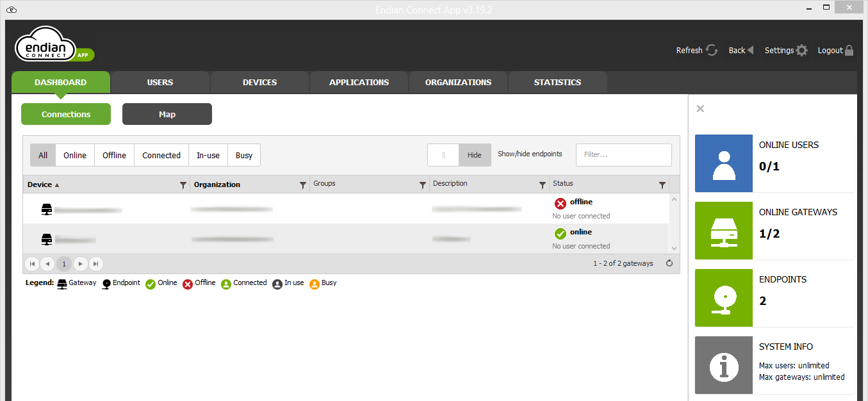Image resolution: width=868 pixels, height=401 pixels.
Task: Click the Logout text link
Action: [830, 51]
